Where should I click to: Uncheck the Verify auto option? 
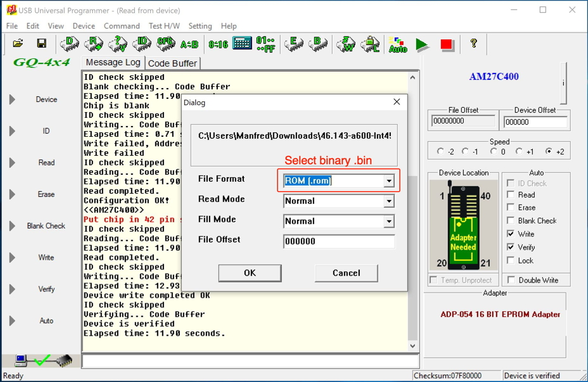point(511,247)
